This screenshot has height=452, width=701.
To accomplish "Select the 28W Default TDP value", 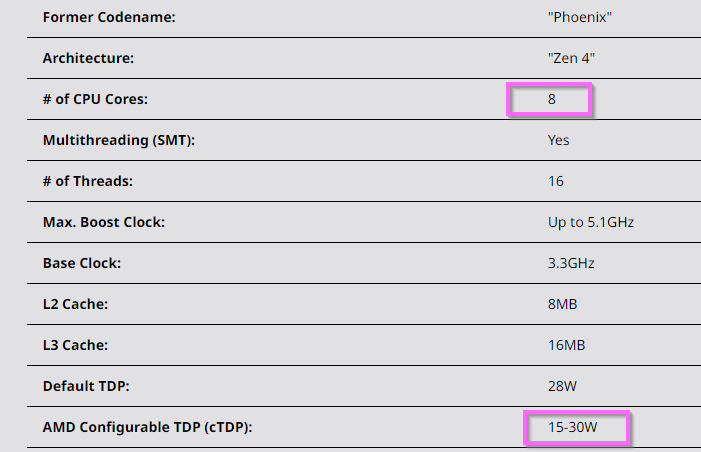I will (562, 386).
